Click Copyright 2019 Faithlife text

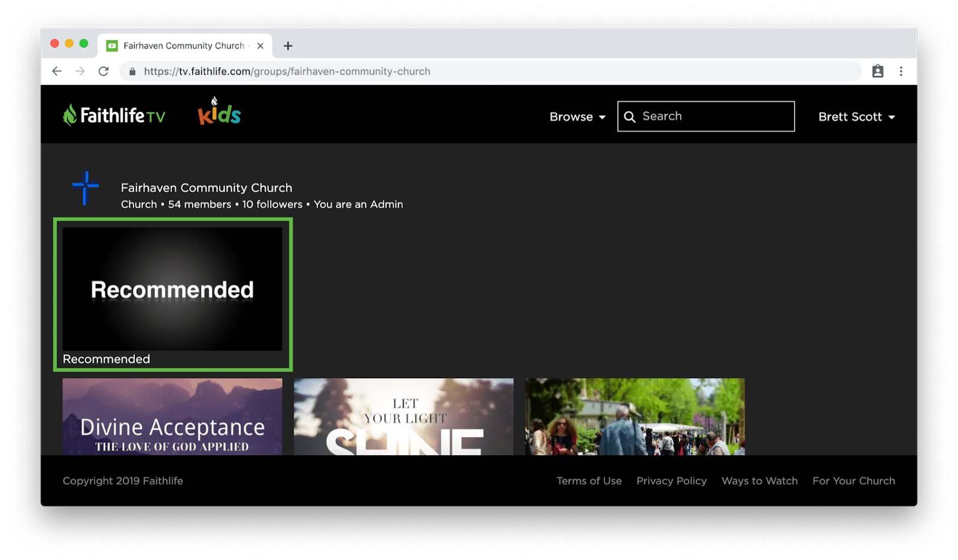coord(123,481)
